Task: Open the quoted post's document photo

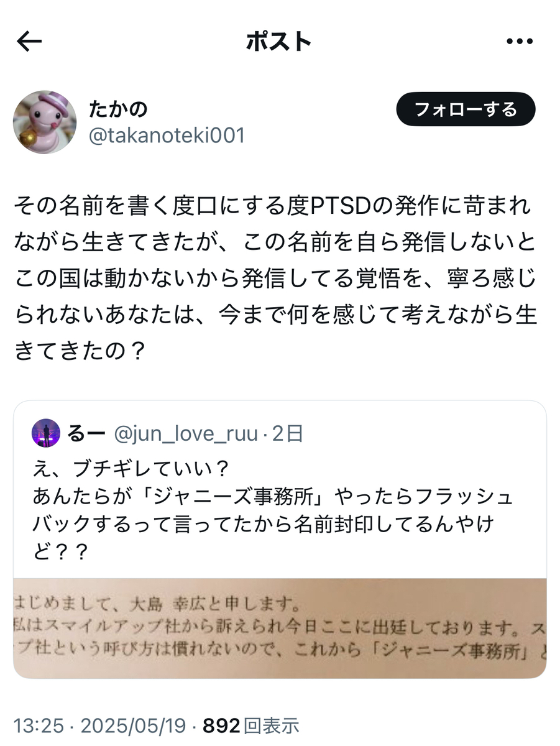Action: tap(280, 628)
